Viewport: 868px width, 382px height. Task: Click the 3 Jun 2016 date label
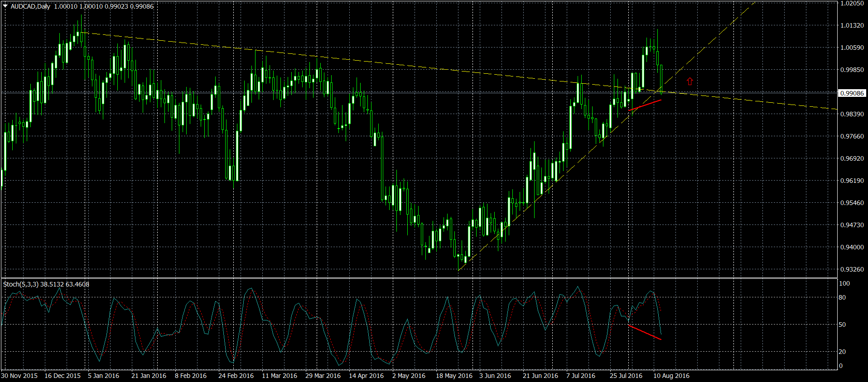coord(495,376)
